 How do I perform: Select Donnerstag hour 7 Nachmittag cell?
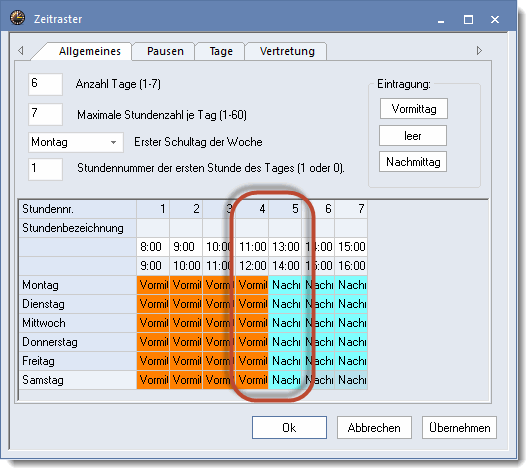351,342
